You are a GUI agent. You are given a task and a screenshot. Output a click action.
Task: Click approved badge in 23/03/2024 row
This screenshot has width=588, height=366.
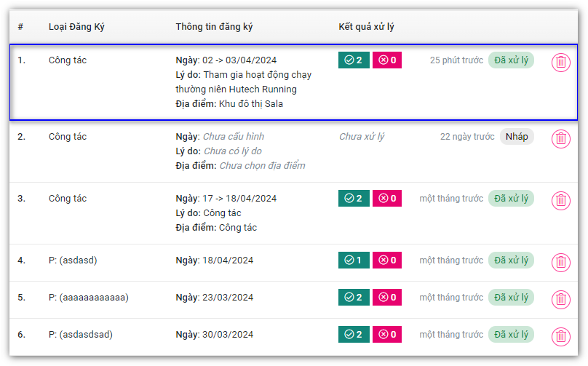pyautogui.click(x=354, y=298)
